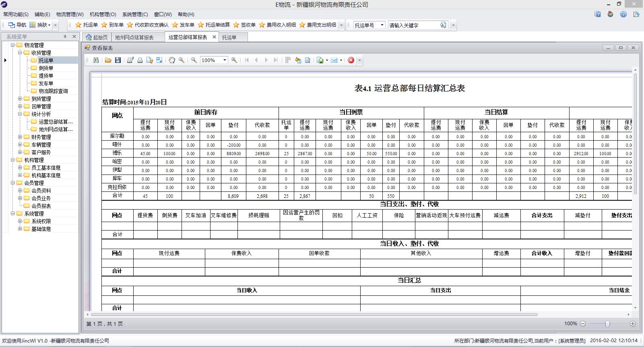
Task: Click the binoculars search icon in report toolbar
Action: pyautogui.click(x=96, y=60)
